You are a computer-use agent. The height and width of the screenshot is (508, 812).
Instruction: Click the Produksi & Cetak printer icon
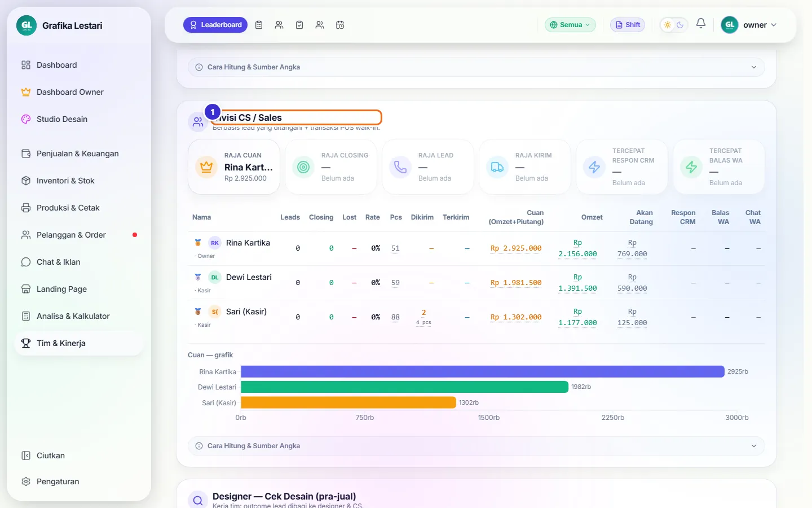click(26, 208)
